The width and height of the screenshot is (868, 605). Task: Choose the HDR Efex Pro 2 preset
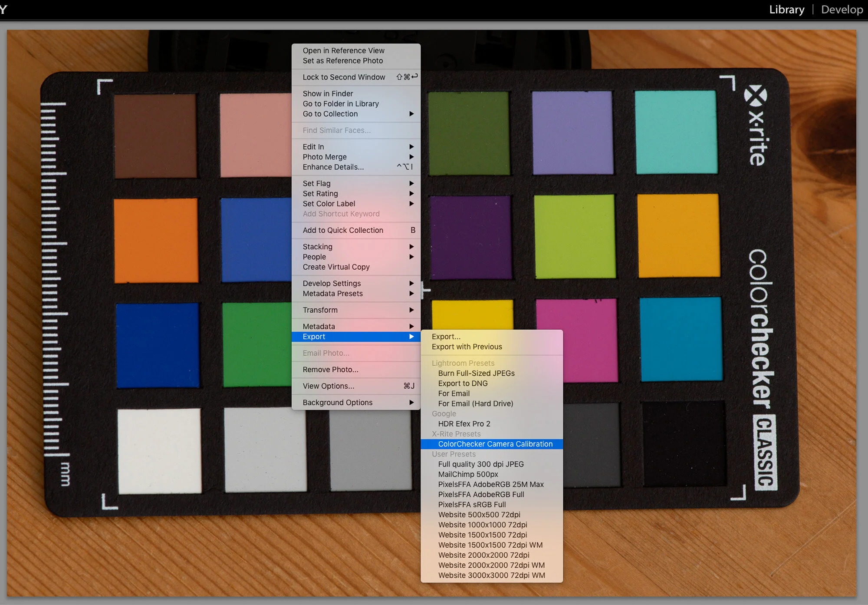(x=492, y=424)
